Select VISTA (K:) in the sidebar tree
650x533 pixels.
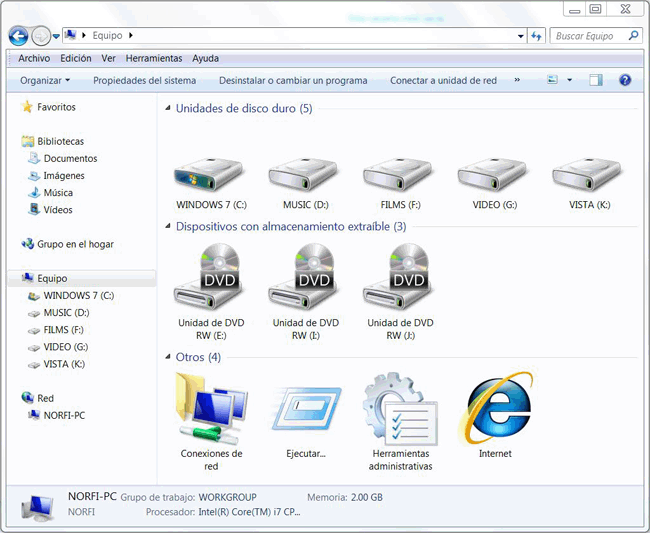pos(64,364)
